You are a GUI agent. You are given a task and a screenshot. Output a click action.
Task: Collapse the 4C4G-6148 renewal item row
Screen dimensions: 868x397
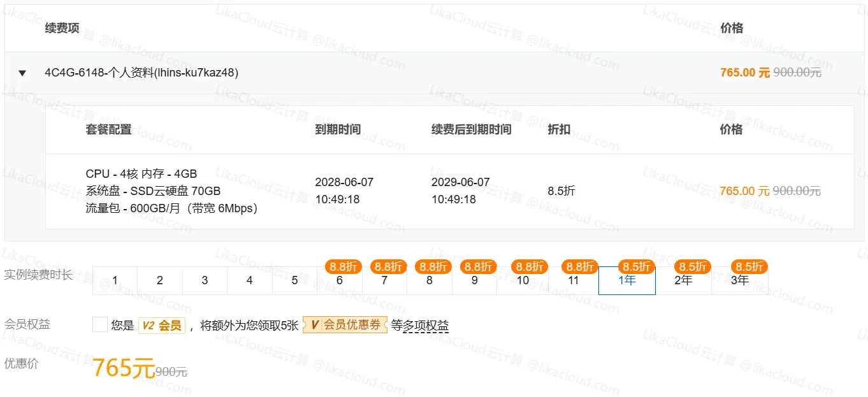click(22, 73)
